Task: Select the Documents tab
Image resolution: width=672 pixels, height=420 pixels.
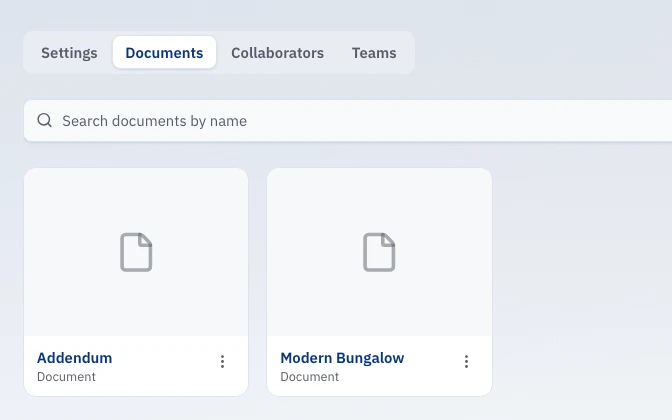Action: pyautogui.click(x=164, y=53)
